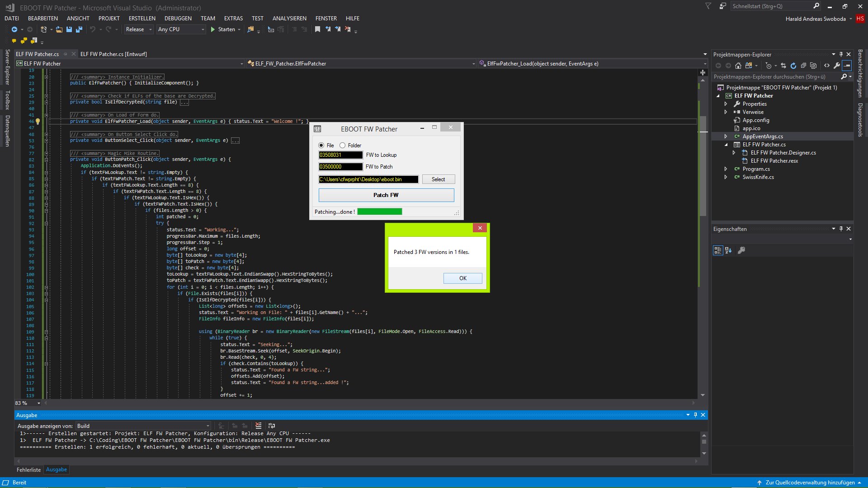Image resolution: width=868 pixels, height=488 pixels.
Task: Clear all bookmarks with the red X icon
Action: [x=348, y=29]
